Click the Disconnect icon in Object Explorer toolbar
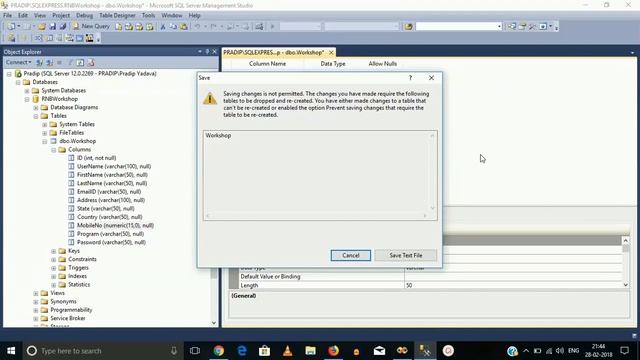This screenshot has height=360, width=640. [49, 62]
